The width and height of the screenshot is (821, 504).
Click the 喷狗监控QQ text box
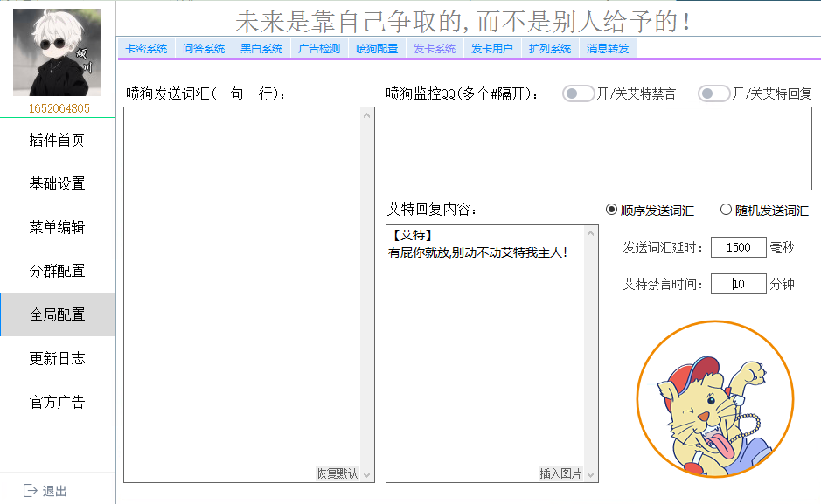click(598, 148)
